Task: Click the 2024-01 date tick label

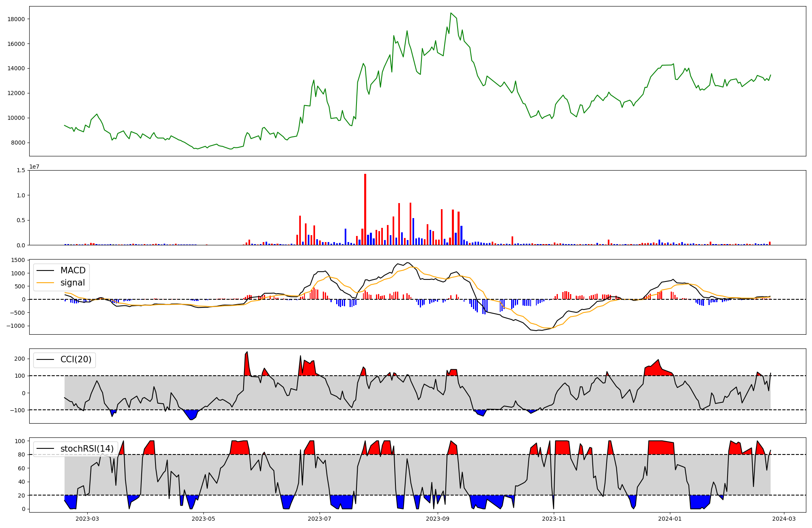Action: click(670, 519)
